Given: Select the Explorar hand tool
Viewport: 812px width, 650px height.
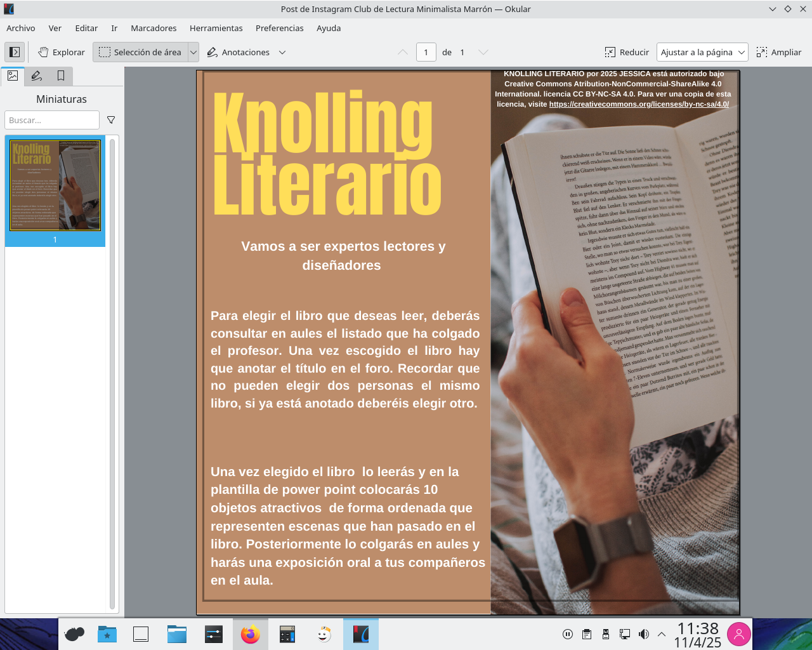Looking at the screenshot, I should (61, 52).
